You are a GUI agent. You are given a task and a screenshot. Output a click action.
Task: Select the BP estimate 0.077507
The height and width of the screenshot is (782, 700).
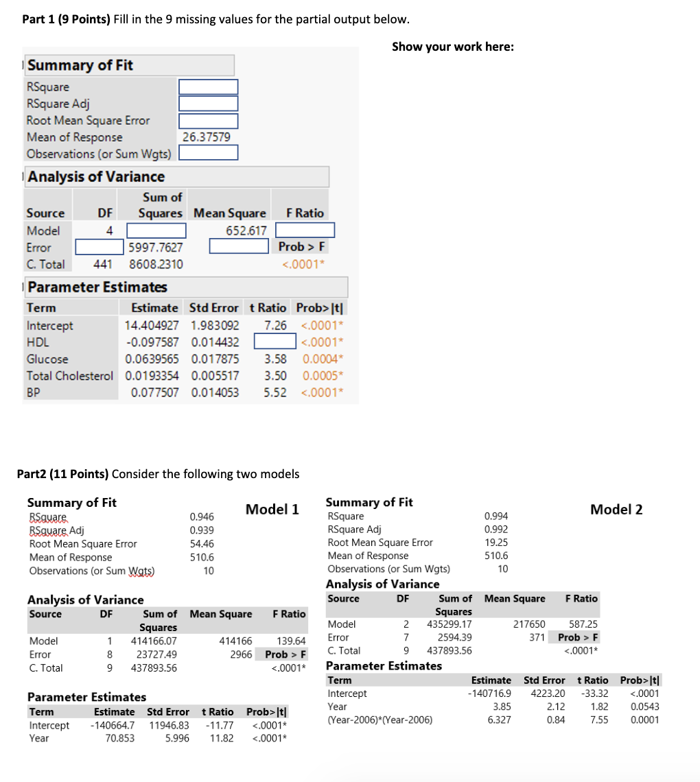click(154, 393)
